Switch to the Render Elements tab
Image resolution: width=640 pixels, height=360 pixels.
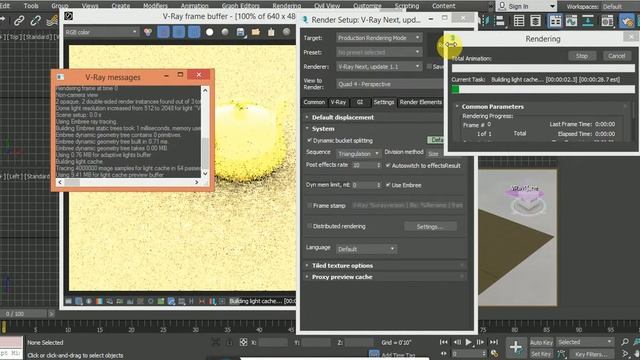(420, 102)
